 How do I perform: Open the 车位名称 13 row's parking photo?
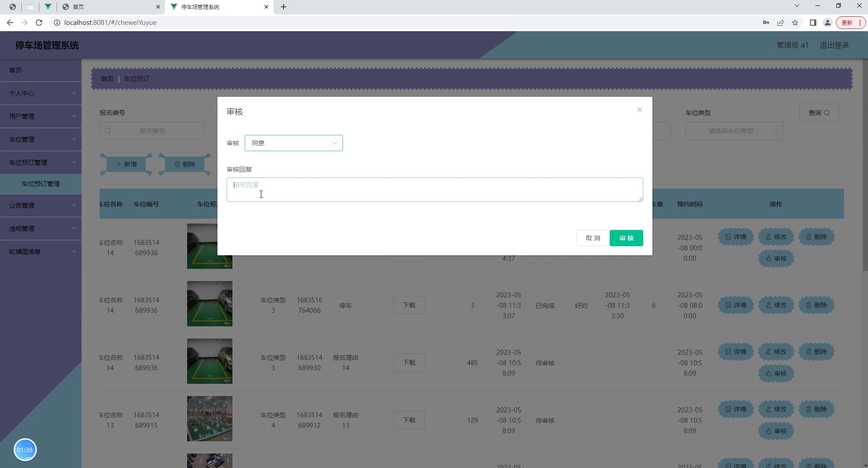pyautogui.click(x=210, y=419)
